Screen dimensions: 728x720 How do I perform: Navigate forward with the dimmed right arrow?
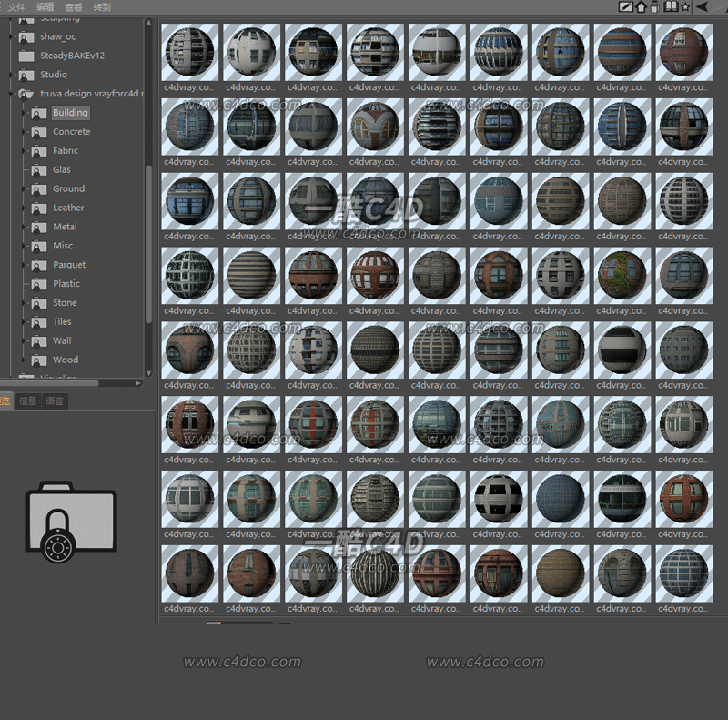pos(718,6)
